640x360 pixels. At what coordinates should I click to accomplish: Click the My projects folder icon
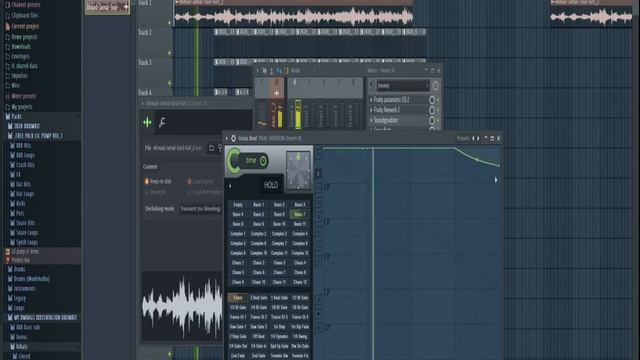pos(7,107)
